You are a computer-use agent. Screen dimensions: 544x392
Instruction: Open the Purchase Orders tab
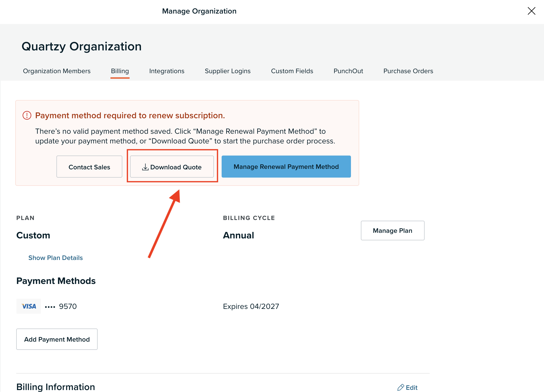point(408,71)
